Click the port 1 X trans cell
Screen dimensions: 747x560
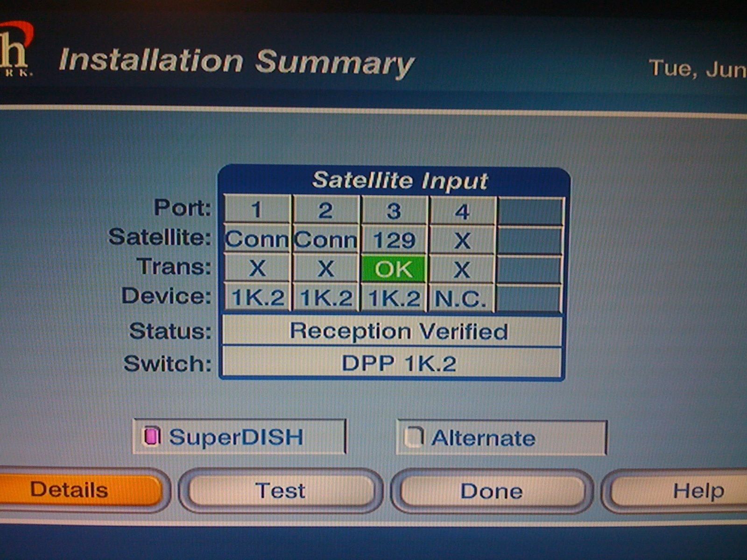[x=257, y=268]
